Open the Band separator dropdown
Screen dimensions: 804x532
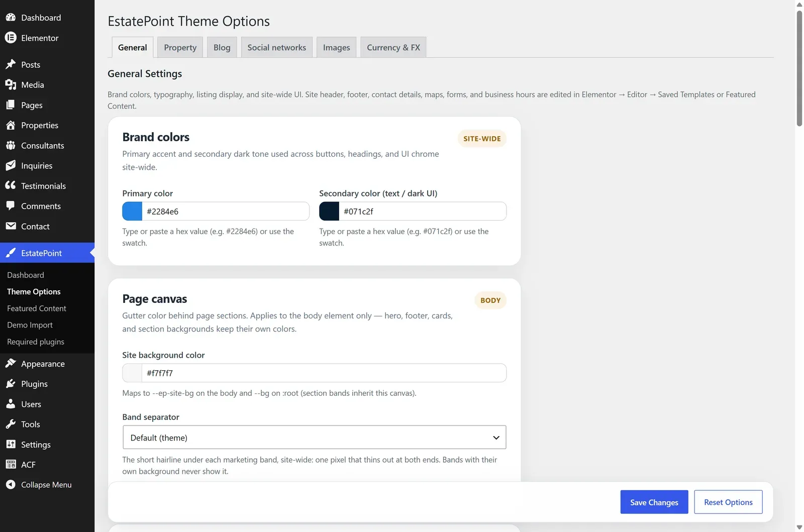click(x=314, y=438)
